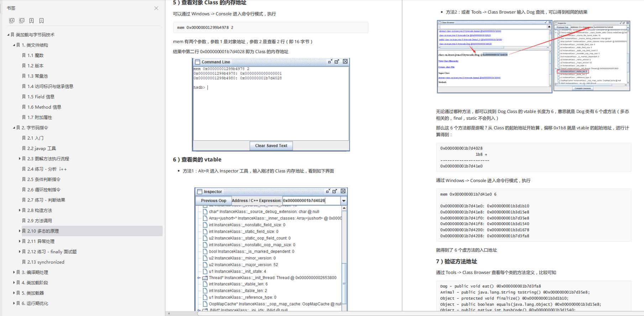Go to bookmark 2.5 条件判断指令

tap(44, 180)
